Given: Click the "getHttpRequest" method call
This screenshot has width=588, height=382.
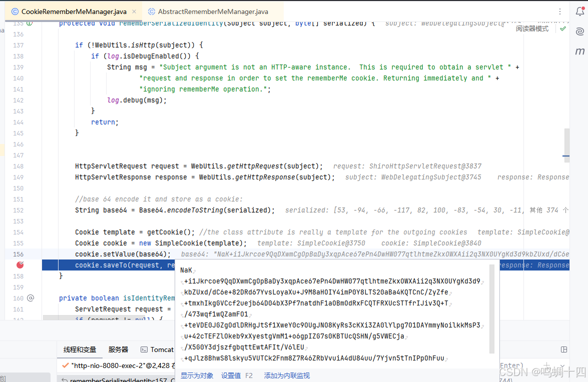Looking at the screenshot, I should (x=255, y=166).
